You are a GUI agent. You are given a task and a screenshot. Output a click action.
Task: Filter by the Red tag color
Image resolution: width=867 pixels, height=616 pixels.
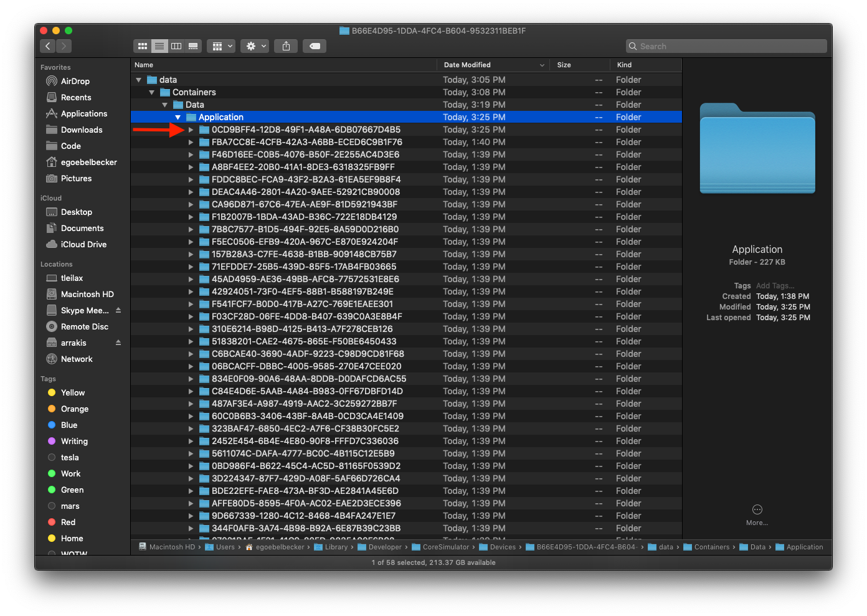pyautogui.click(x=68, y=522)
